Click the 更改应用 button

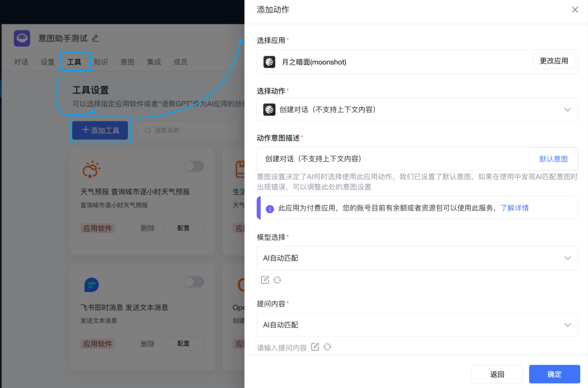pos(554,61)
